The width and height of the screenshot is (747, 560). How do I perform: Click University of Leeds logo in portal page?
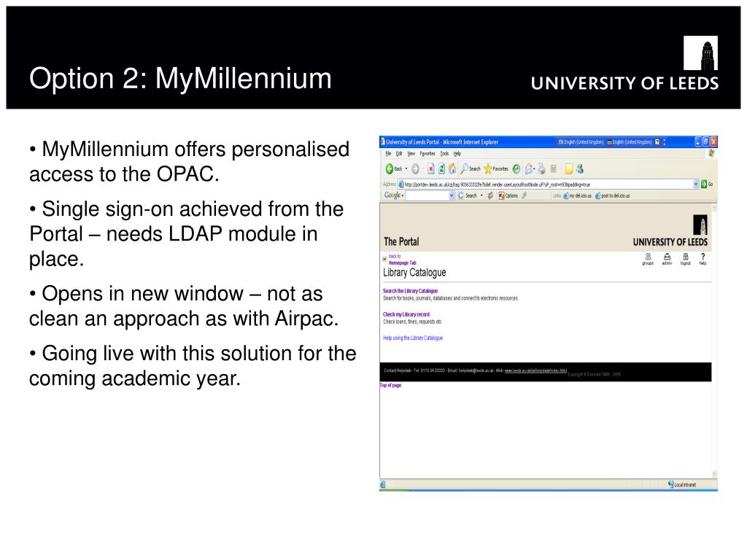[x=670, y=231]
